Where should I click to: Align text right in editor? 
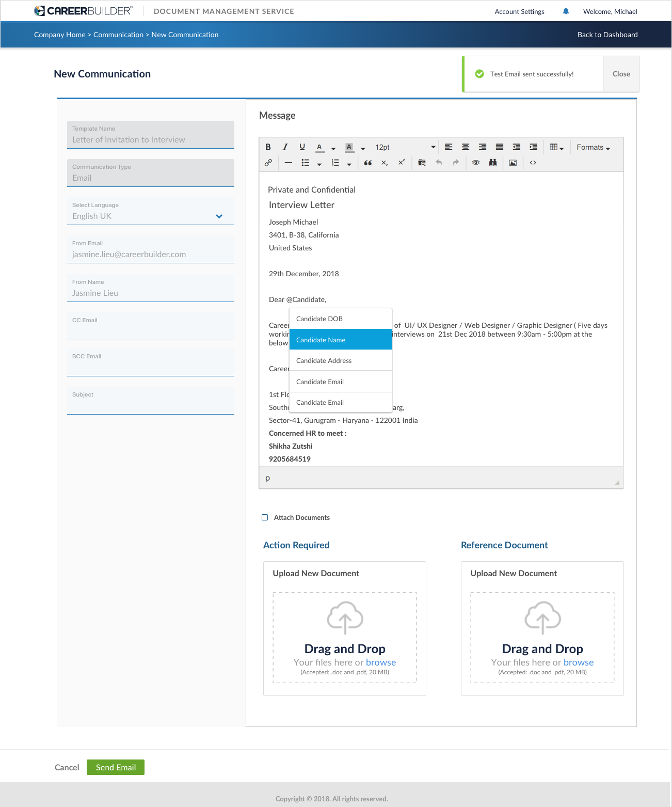click(x=483, y=147)
